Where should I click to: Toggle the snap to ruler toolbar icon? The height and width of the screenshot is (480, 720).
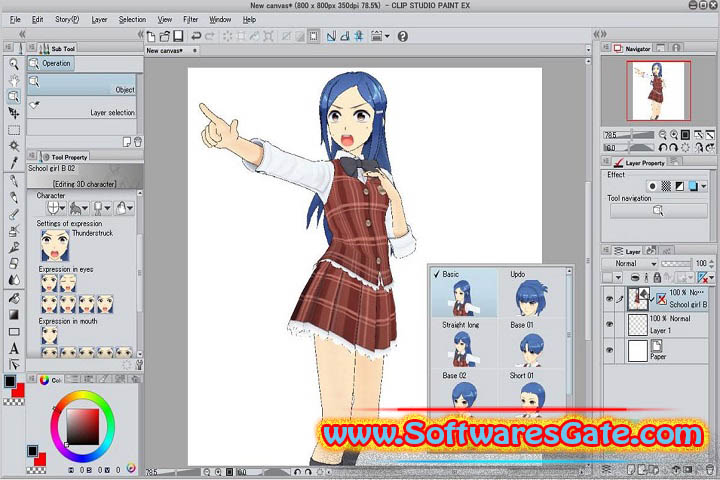[x=331, y=36]
